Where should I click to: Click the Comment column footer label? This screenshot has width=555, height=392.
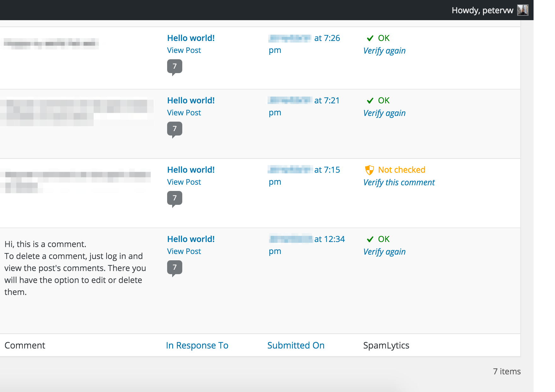click(25, 345)
